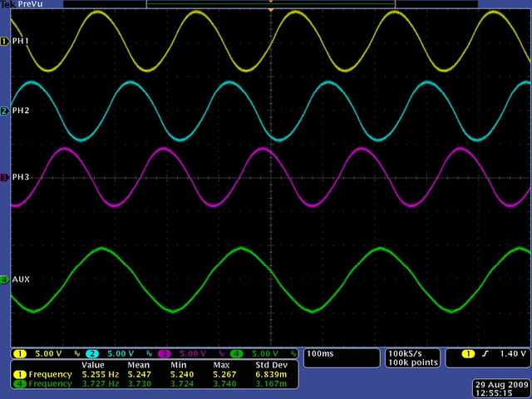Screen dimensions: 532x399
Task: Click the date and time display
Action: tap(495, 387)
